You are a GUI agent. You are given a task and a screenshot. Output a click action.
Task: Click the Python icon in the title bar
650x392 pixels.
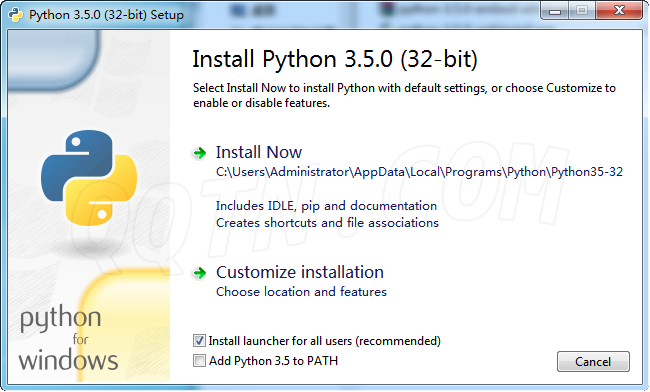(x=15, y=15)
